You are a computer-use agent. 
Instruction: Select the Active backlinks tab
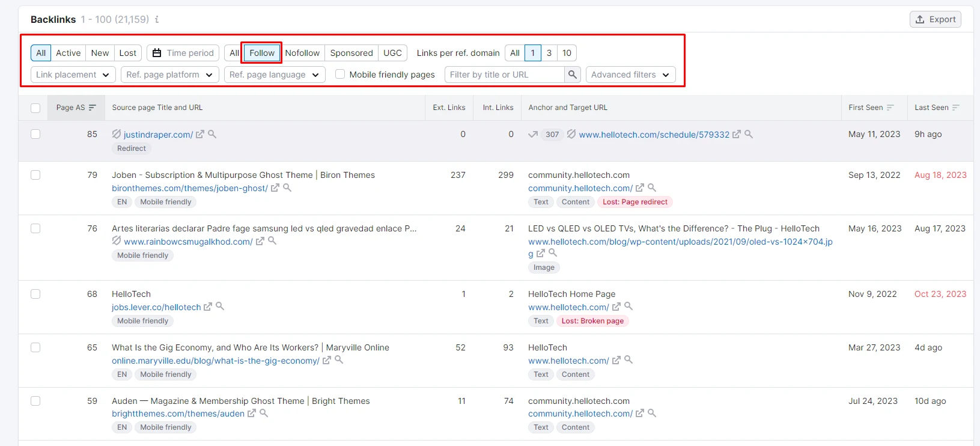(68, 53)
